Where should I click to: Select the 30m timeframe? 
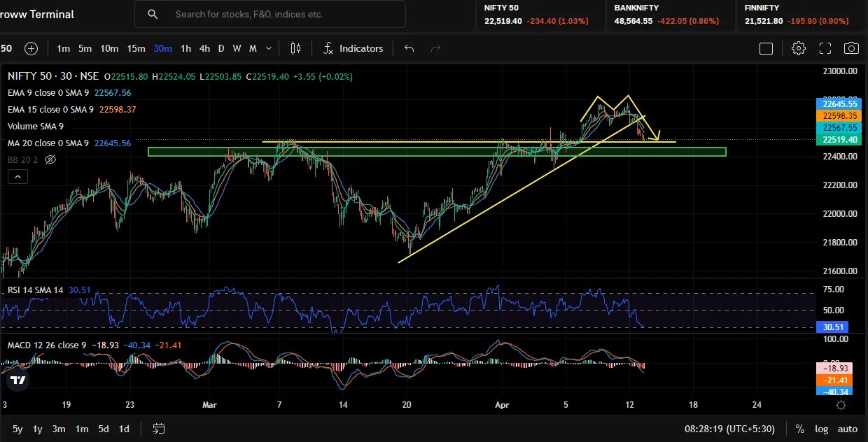[162, 48]
